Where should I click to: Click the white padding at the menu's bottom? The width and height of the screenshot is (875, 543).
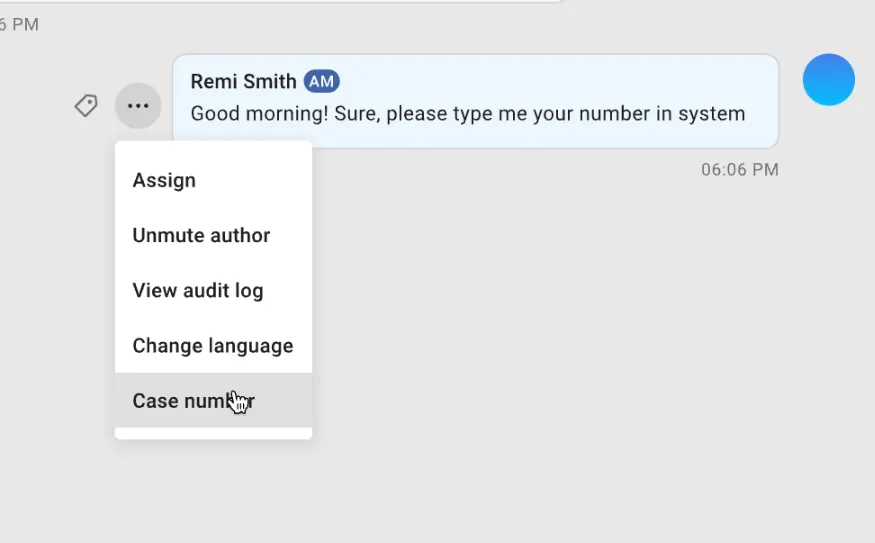(x=213, y=433)
